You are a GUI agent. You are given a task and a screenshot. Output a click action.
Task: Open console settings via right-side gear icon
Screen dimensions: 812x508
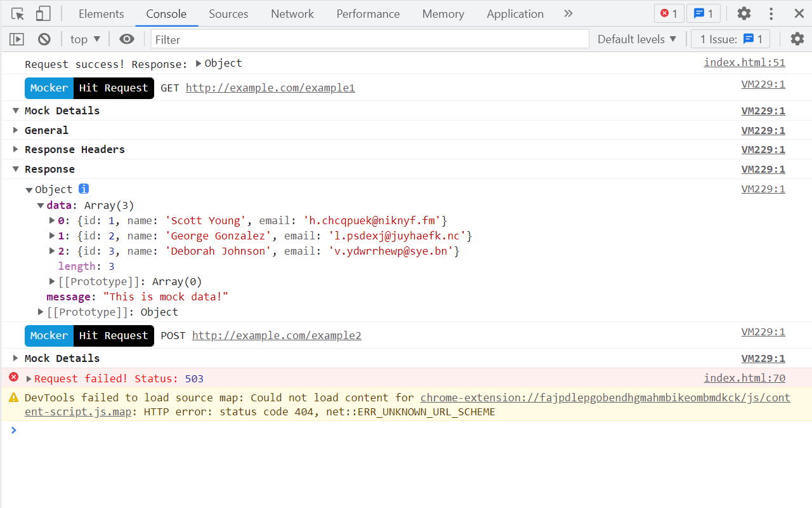[x=797, y=39]
